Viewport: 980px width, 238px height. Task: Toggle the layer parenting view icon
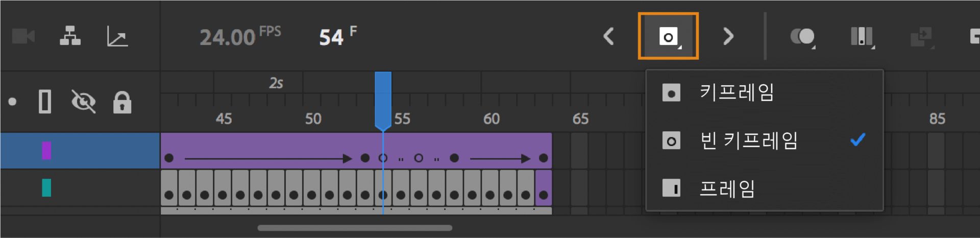pos(70,36)
